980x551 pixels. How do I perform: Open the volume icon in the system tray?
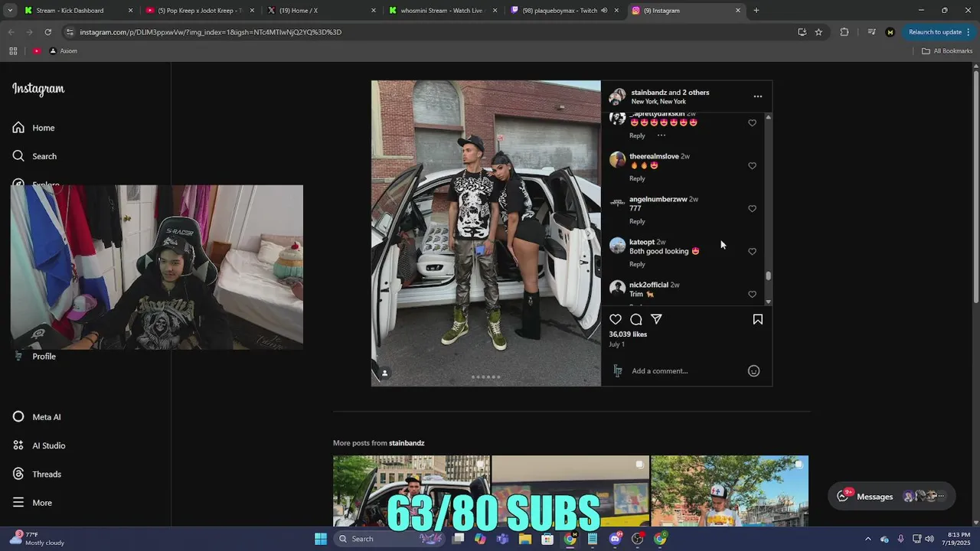928,539
